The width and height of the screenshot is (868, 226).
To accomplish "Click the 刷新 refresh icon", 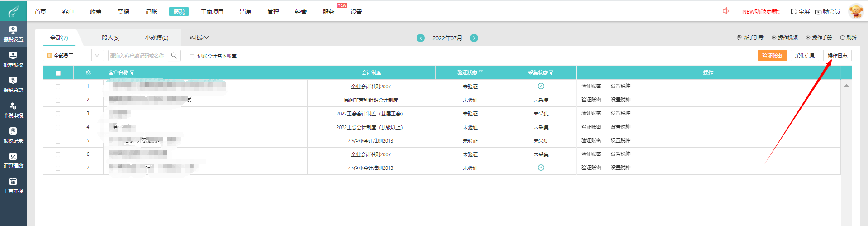I will click(843, 38).
